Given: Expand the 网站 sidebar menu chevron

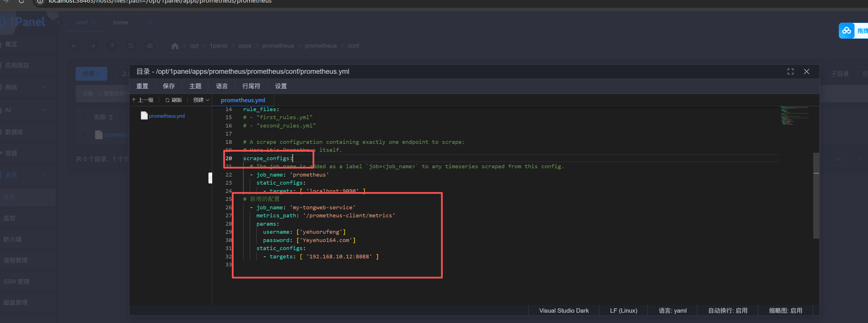Looking at the screenshot, I should (44, 87).
